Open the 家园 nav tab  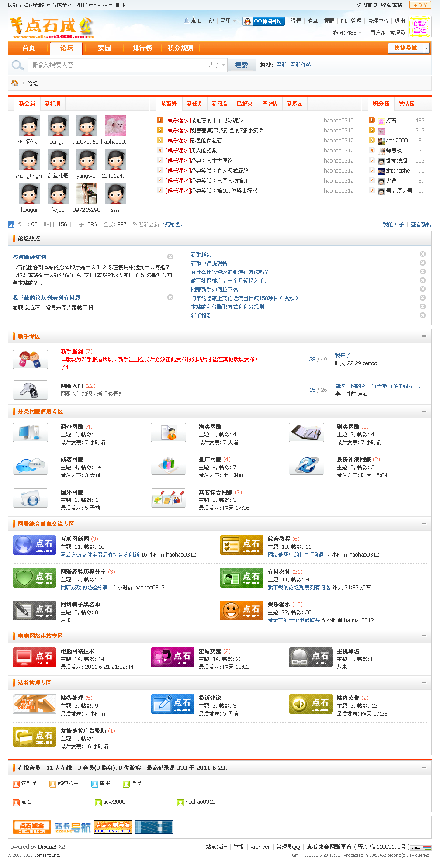[105, 48]
